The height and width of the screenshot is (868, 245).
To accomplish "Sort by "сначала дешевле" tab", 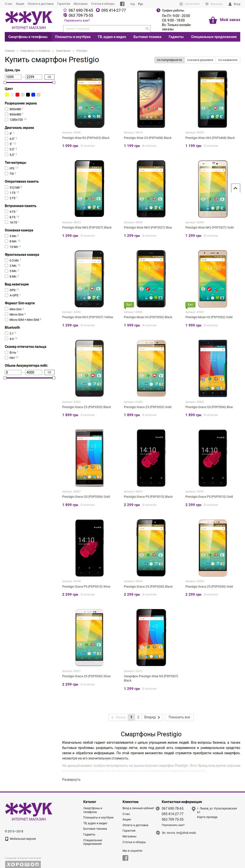I will [x=200, y=60].
